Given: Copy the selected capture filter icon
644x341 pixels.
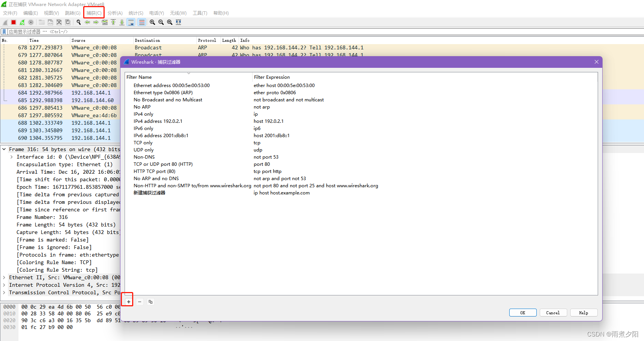Looking at the screenshot, I should [x=151, y=302].
